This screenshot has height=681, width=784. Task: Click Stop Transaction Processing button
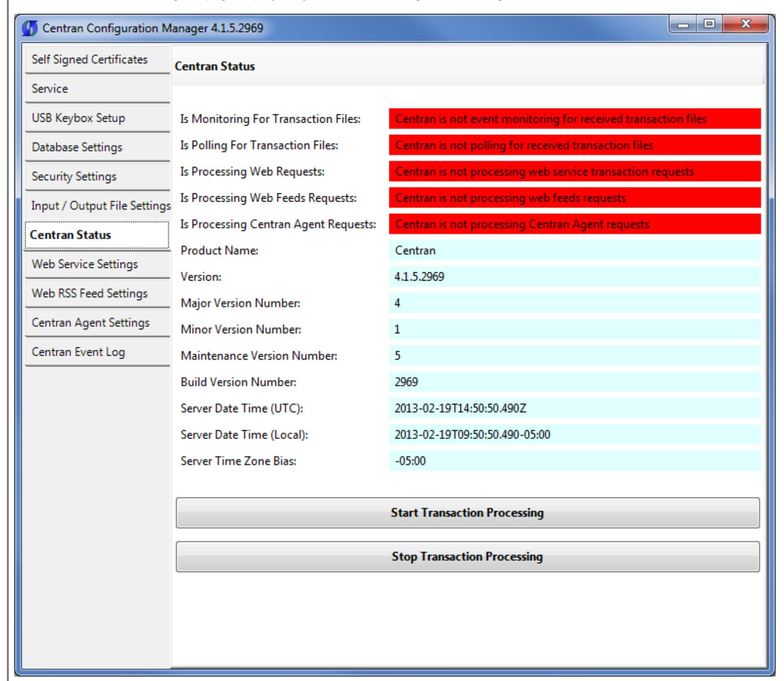tap(468, 556)
